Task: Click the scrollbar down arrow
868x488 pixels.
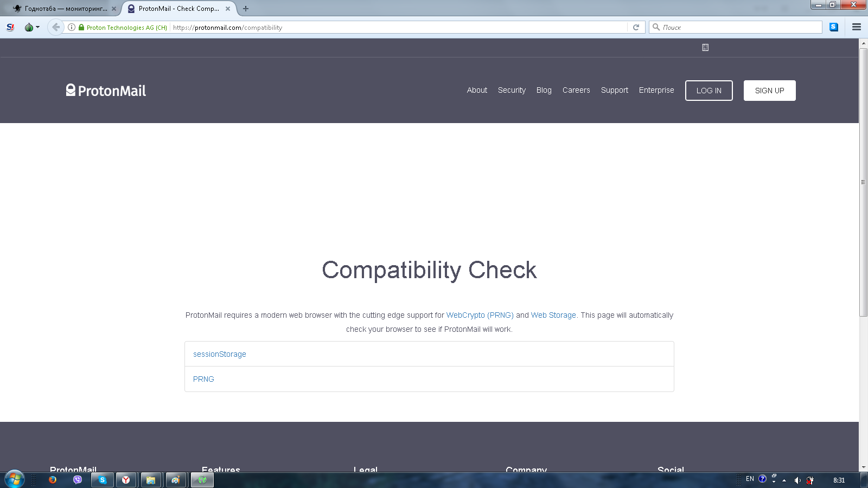Action: click(863, 467)
